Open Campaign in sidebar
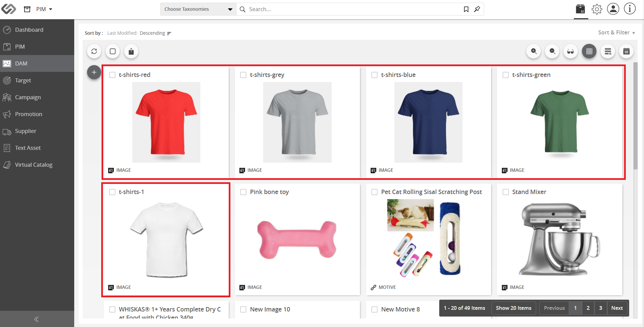 (x=37, y=97)
